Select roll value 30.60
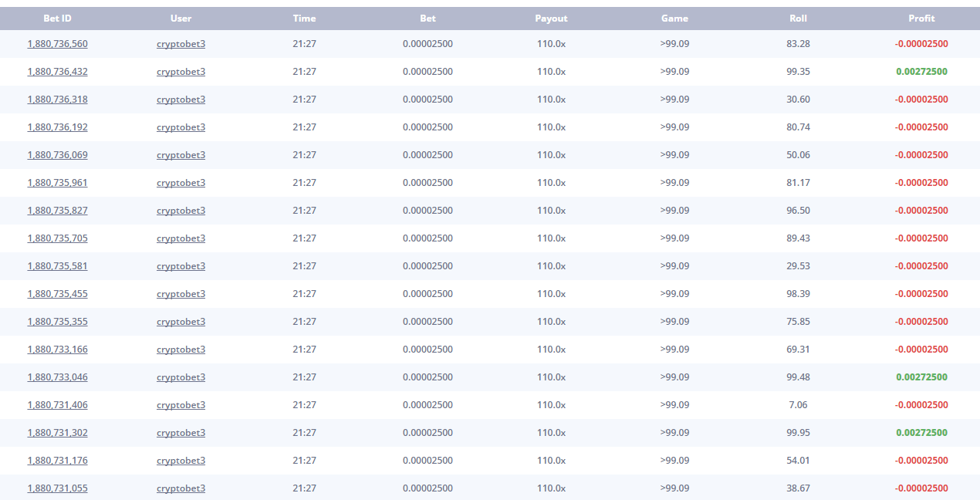Image resolution: width=980 pixels, height=500 pixels. [x=798, y=100]
